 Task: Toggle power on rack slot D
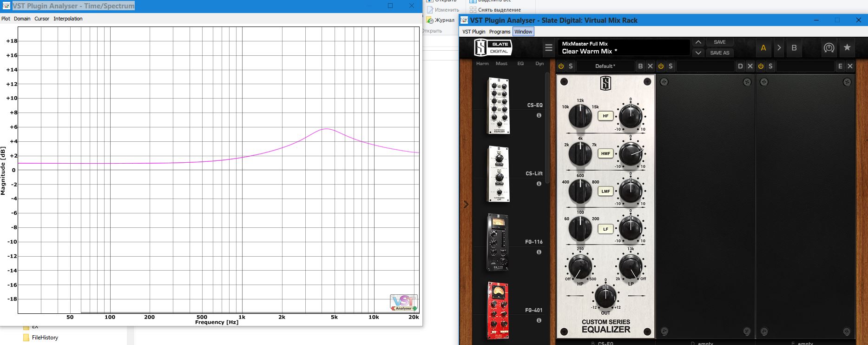coord(661,66)
